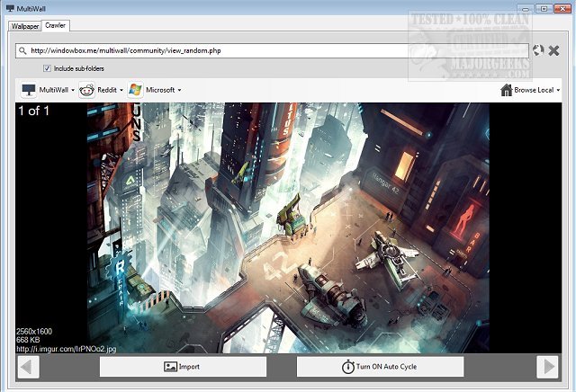The height and width of the screenshot is (392, 576).
Task: Go to previous image with left arrow
Action: point(28,366)
